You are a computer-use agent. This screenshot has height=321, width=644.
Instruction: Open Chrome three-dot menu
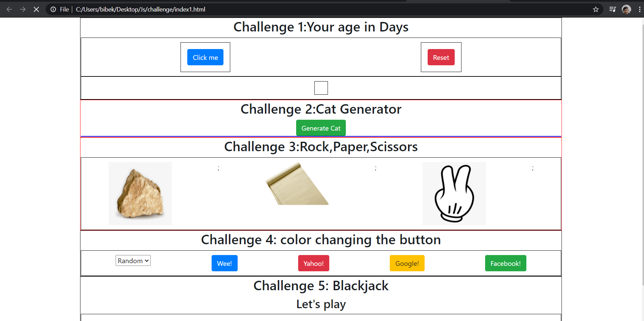tap(639, 9)
